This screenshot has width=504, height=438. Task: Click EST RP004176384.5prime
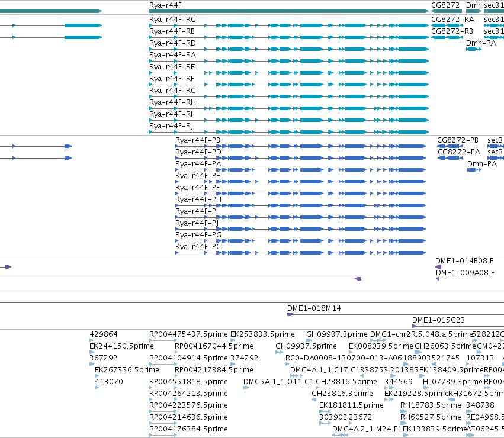[188, 430]
